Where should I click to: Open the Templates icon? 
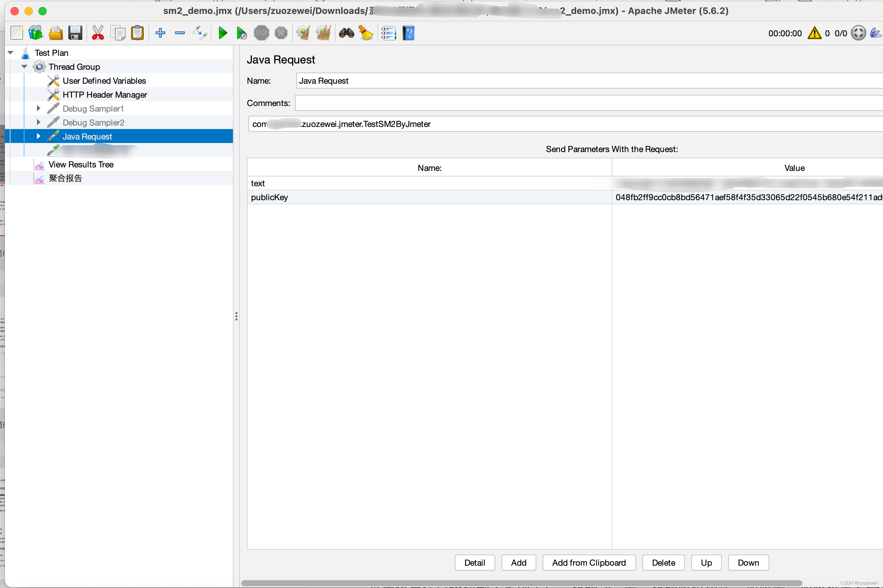36,33
